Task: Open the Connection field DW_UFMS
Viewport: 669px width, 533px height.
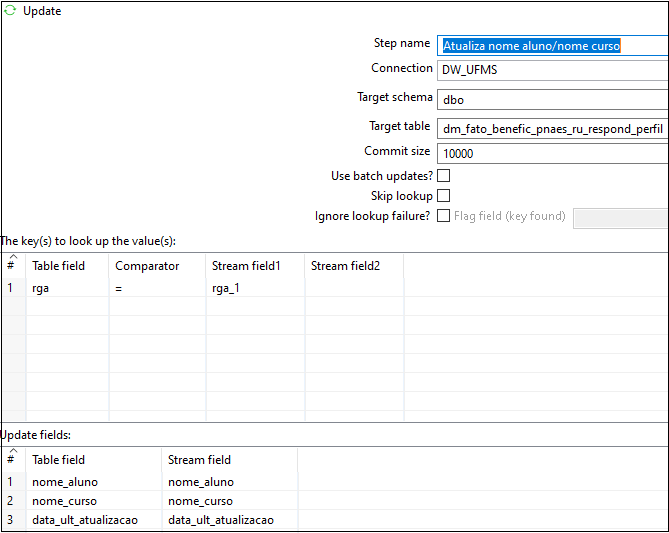Action: [x=553, y=70]
